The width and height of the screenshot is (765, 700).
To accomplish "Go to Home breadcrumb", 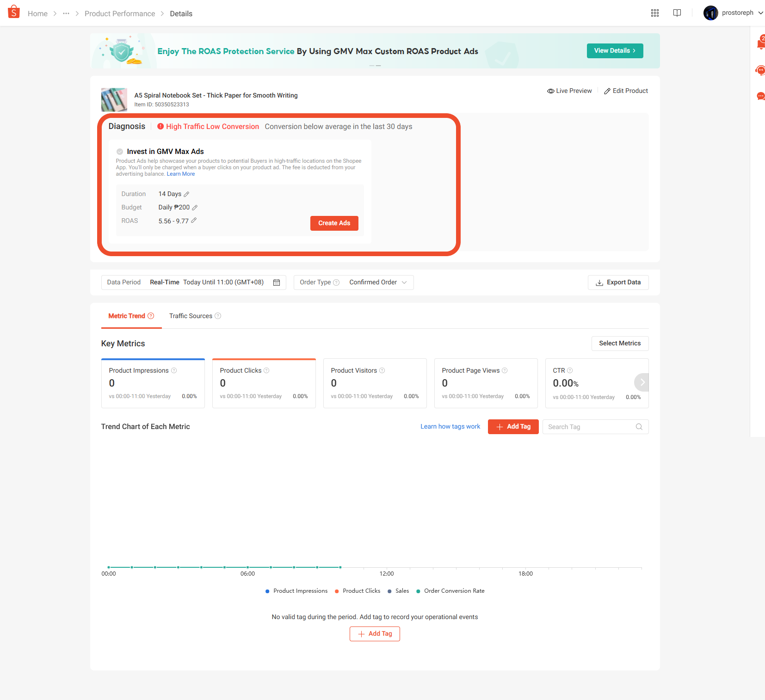I will (37, 13).
